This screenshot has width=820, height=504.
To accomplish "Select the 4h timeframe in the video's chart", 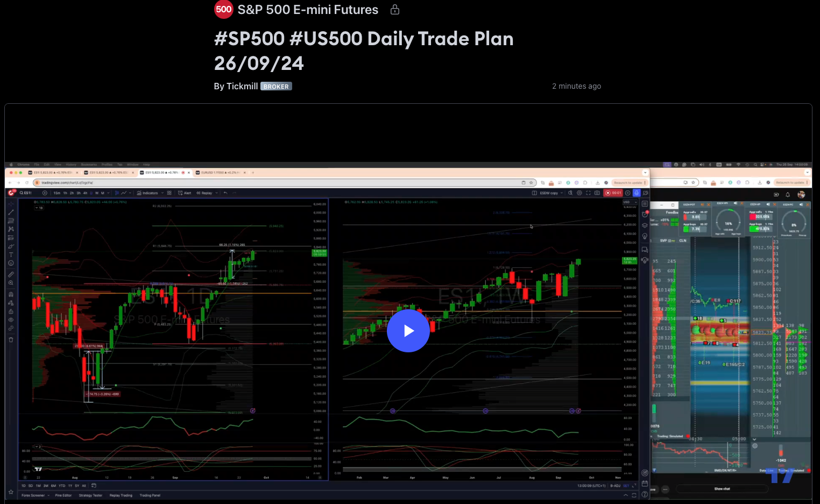I will tap(85, 193).
